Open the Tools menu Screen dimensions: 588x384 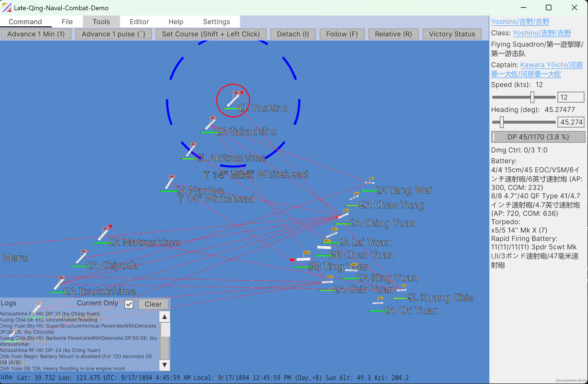[x=101, y=21]
